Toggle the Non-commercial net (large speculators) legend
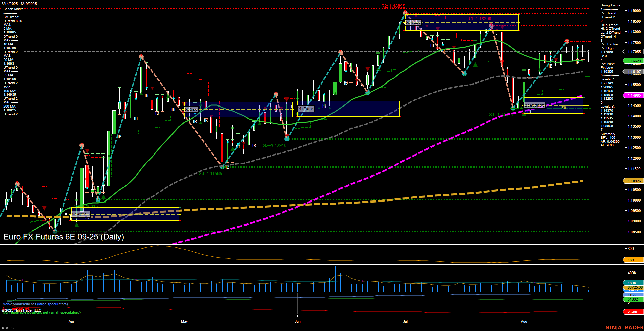Image resolution: width=644 pixels, height=331 pixels. coord(35,304)
